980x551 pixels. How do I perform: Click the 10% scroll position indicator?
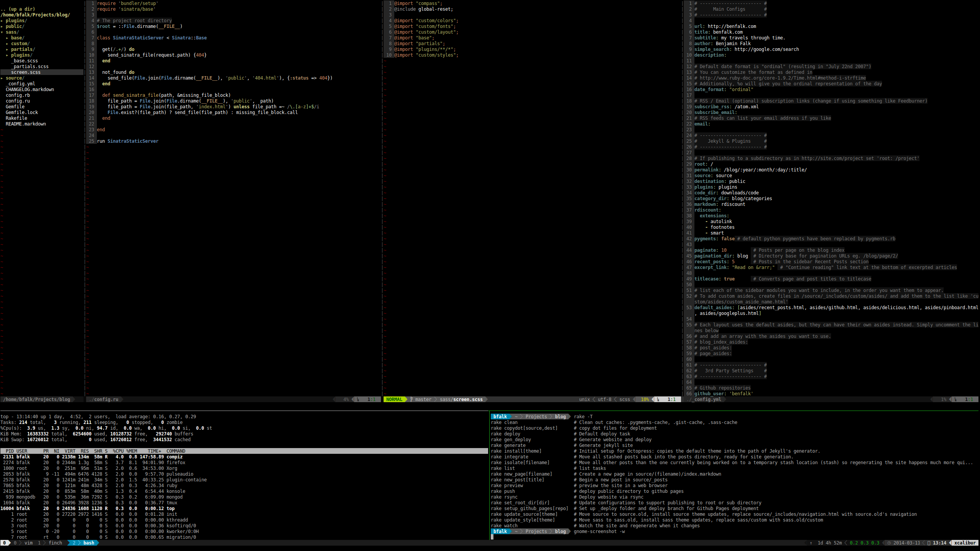(x=645, y=399)
